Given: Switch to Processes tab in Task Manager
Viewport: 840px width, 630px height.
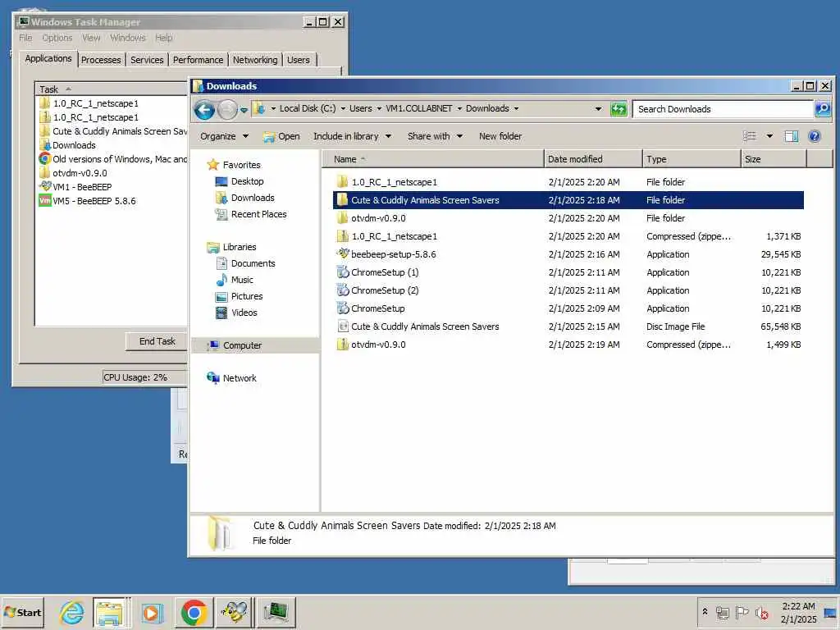Looking at the screenshot, I should pyautogui.click(x=101, y=60).
